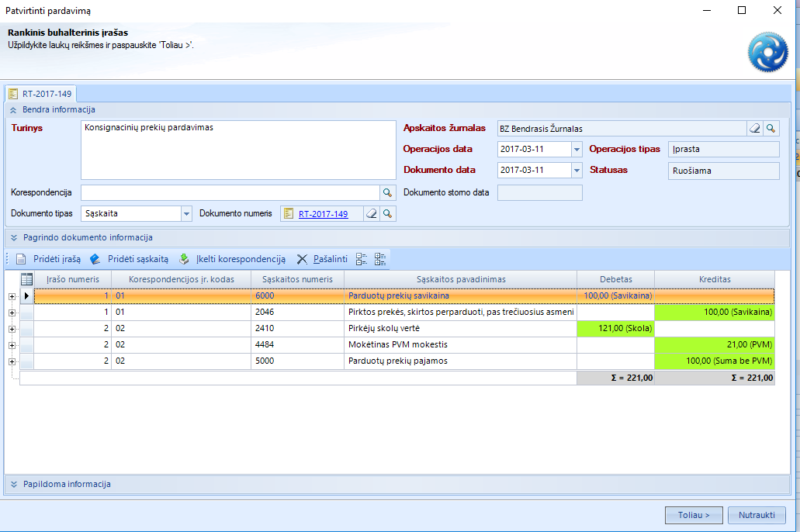Open the Dokumento data date dropdown

point(577,171)
